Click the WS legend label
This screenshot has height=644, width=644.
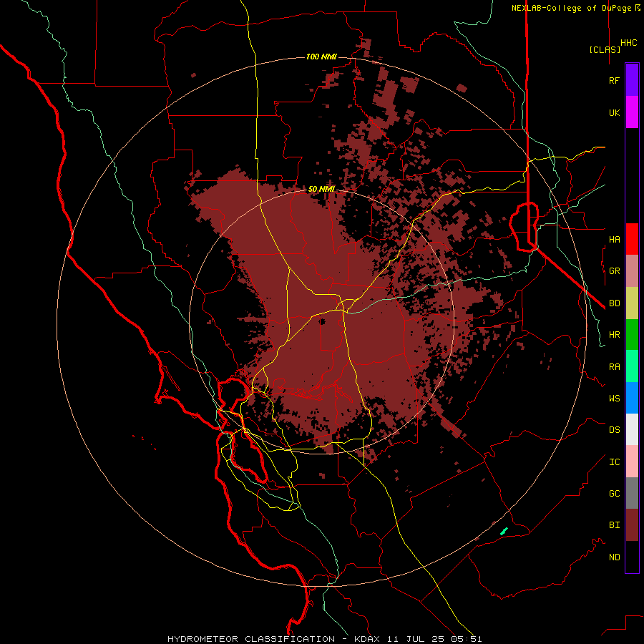pos(614,398)
